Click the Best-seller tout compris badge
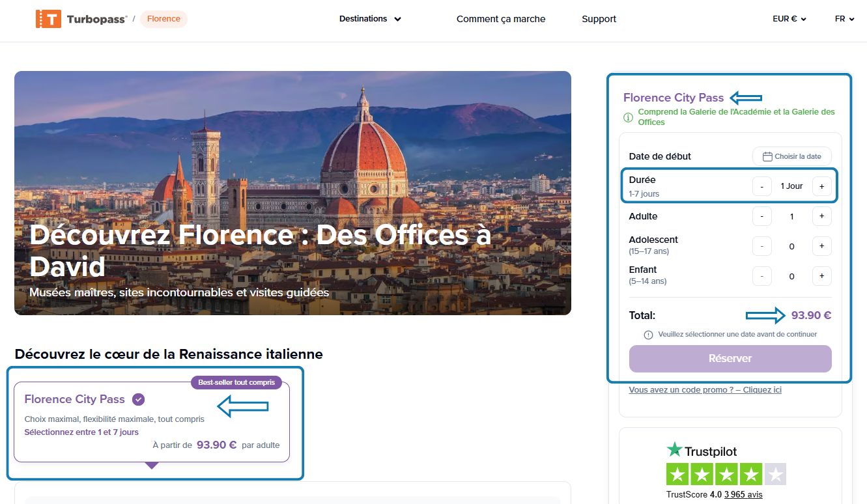This screenshot has width=867, height=504. 236,382
